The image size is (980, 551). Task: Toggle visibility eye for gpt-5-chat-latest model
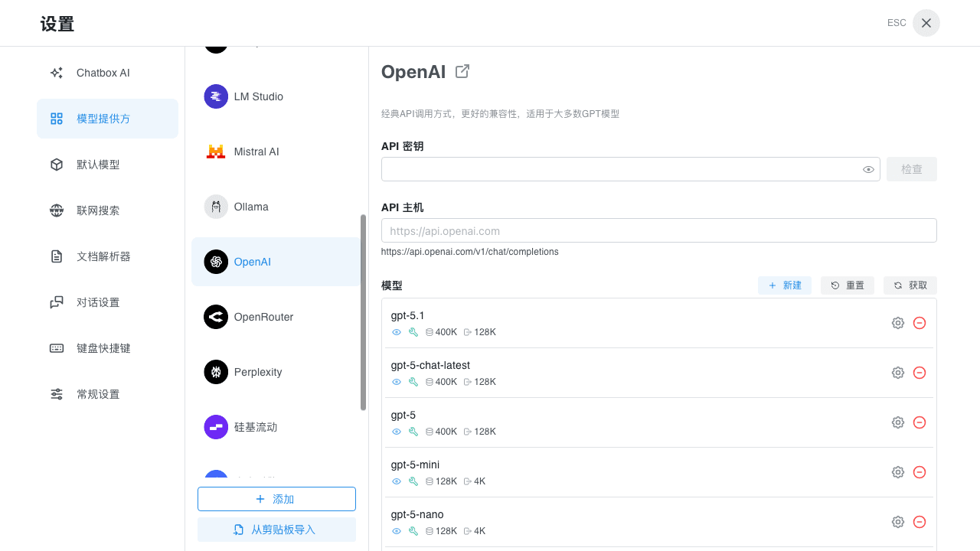point(397,382)
